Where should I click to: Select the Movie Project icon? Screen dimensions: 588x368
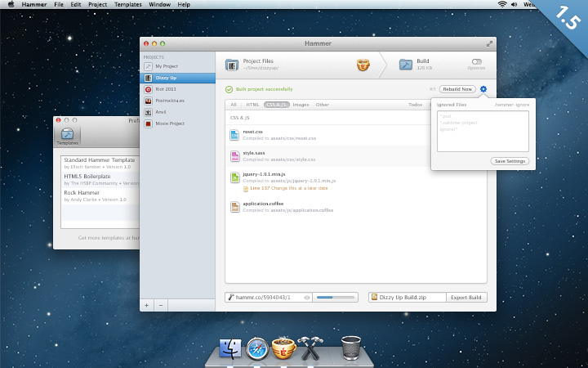pos(148,123)
